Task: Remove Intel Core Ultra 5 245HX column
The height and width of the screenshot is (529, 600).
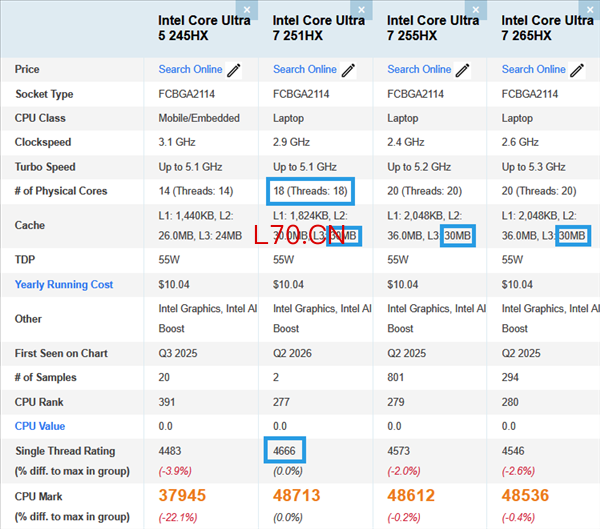Action: [x=247, y=10]
